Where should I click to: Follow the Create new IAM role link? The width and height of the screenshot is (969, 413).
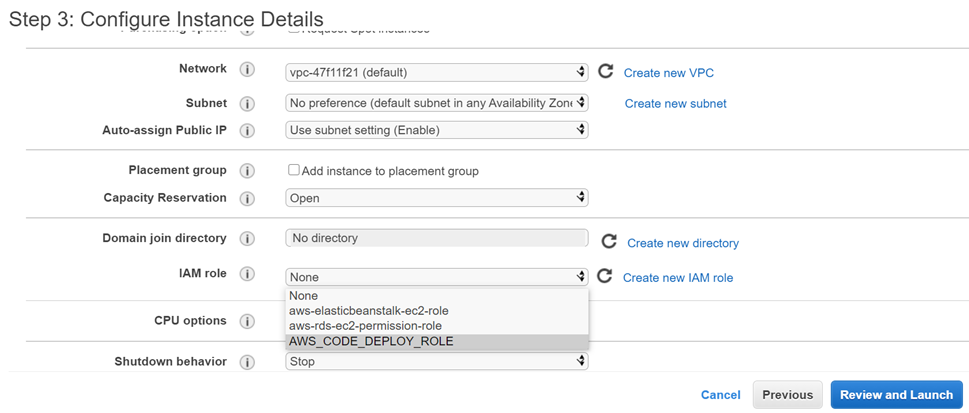[x=677, y=278]
